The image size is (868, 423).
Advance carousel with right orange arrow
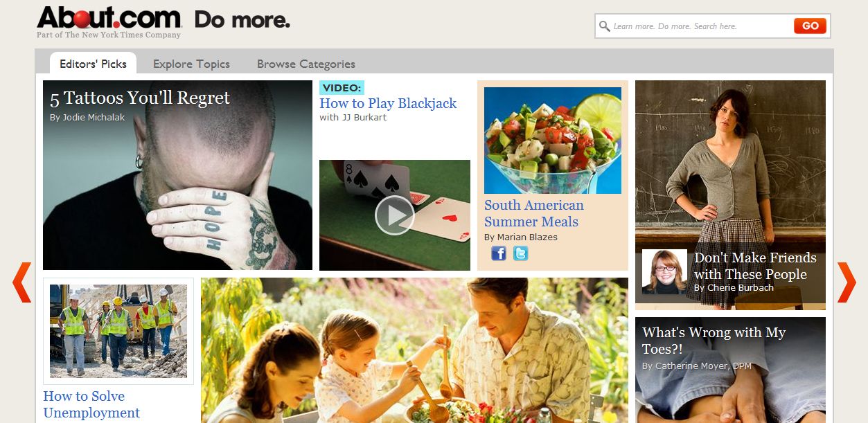847,282
